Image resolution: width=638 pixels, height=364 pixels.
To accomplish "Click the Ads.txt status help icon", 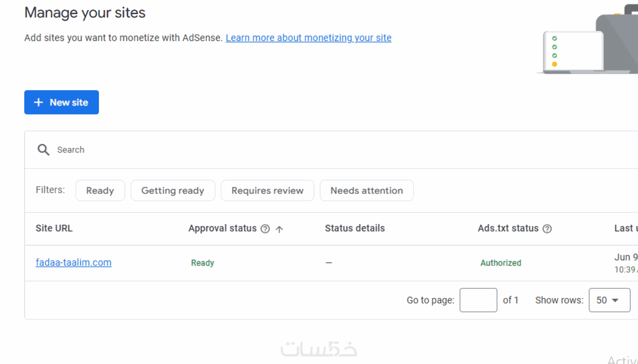I will point(547,229).
